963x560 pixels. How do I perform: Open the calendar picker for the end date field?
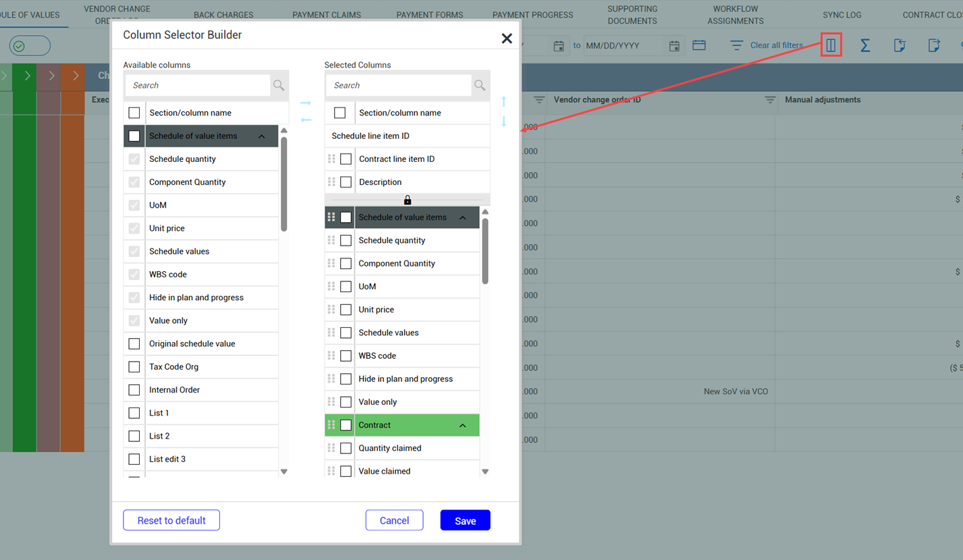point(674,45)
